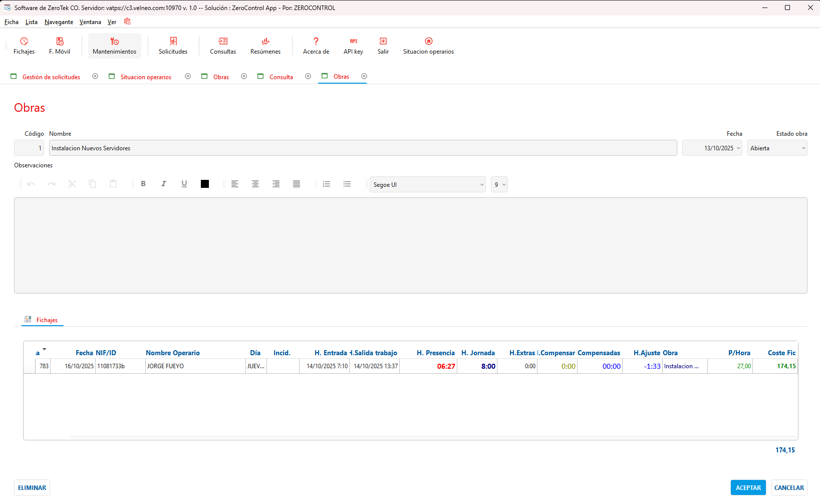The width and height of the screenshot is (820, 504).
Task: Switch to Gestión de solicitudes tab
Action: (x=51, y=77)
